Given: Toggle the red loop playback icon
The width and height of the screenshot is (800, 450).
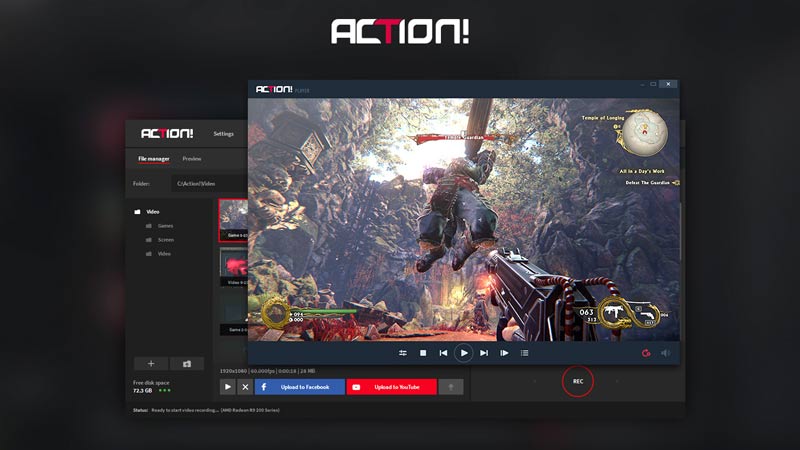Looking at the screenshot, I should coord(645,353).
